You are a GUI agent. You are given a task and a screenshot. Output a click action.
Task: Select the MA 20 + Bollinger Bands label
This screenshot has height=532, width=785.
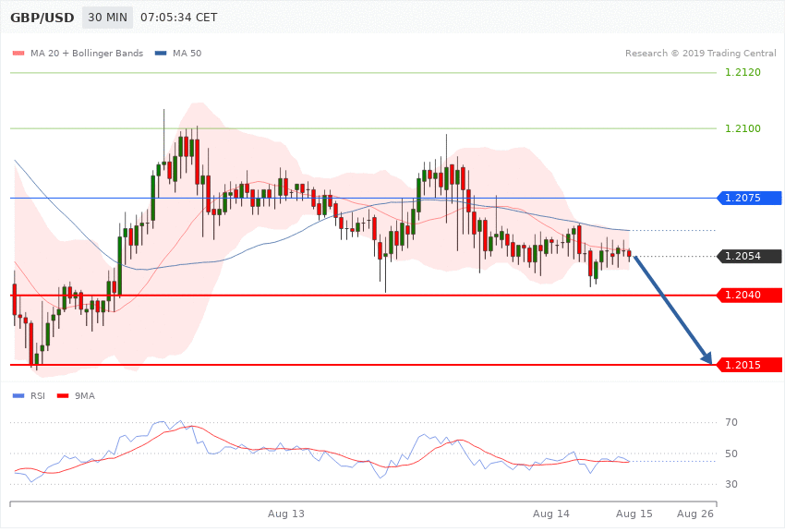point(87,53)
